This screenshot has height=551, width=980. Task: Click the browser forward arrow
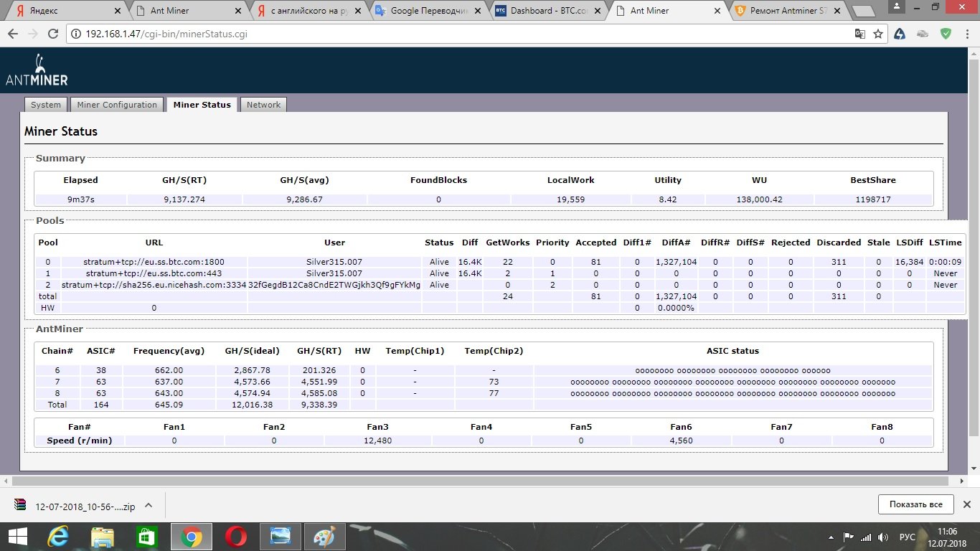tap(33, 34)
